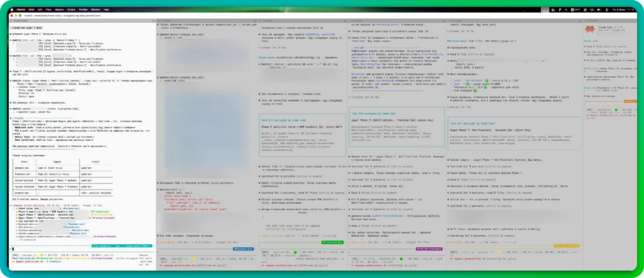
Task: Open the View menu
Action: coord(48,9)
